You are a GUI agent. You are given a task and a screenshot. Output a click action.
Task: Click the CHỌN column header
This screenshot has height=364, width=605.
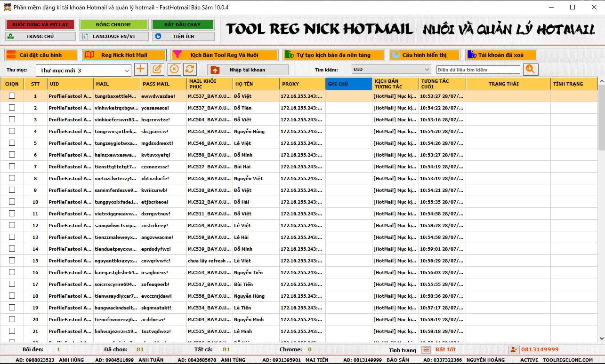click(x=12, y=84)
